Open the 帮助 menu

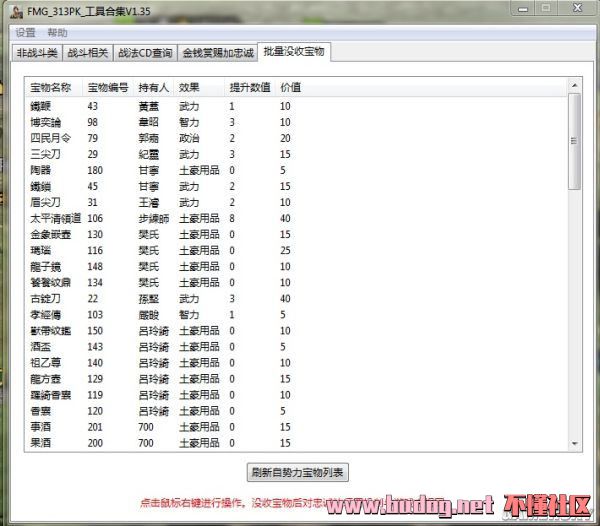(x=57, y=33)
